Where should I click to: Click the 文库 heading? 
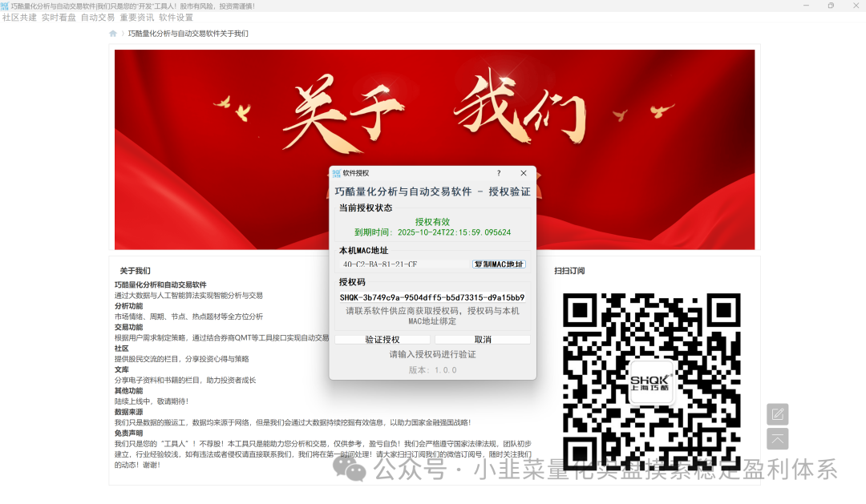[x=122, y=370]
